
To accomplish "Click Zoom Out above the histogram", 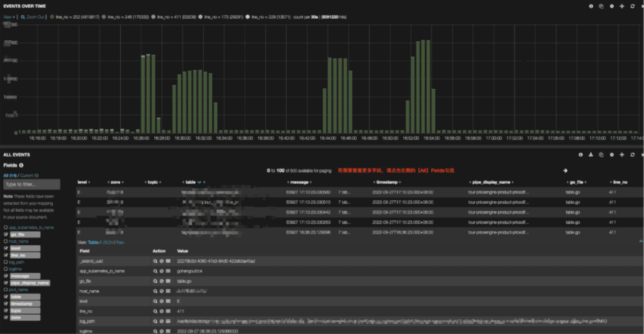I will (35, 17).
